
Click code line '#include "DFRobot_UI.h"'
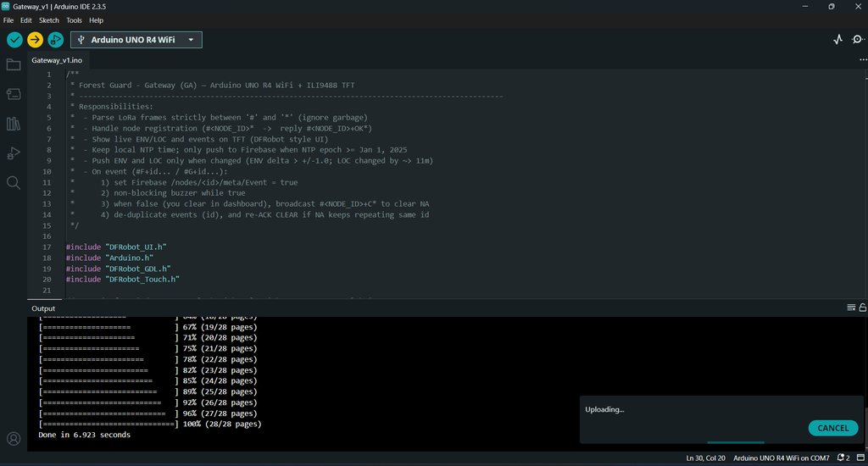tap(116, 247)
